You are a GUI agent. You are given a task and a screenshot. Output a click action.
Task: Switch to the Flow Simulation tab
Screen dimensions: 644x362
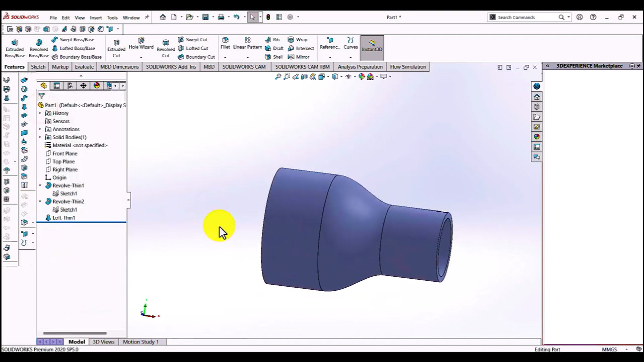pyautogui.click(x=408, y=67)
